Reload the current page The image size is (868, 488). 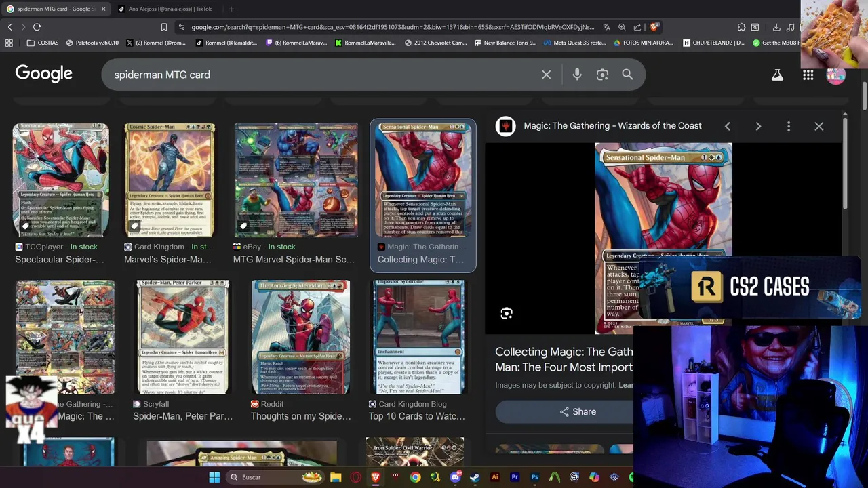pos(37,27)
